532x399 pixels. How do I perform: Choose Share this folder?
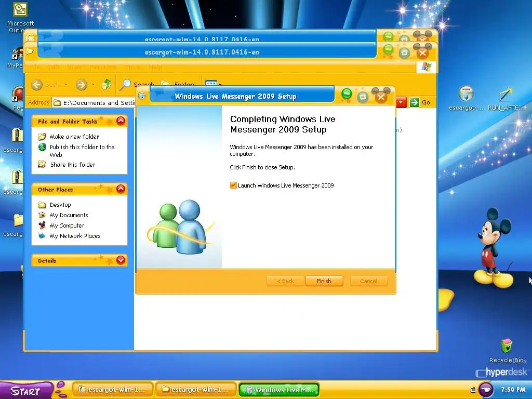click(x=73, y=165)
